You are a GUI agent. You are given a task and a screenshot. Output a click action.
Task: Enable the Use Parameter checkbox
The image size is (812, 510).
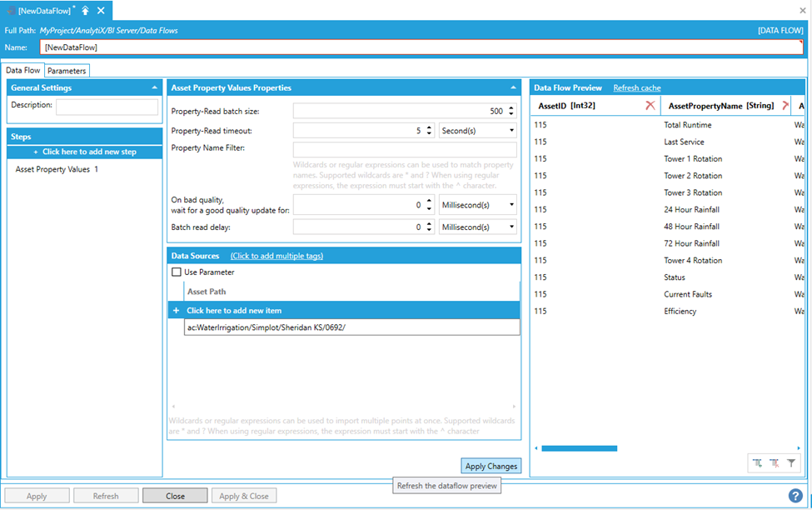pyautogui.click(x=177, y=272)
